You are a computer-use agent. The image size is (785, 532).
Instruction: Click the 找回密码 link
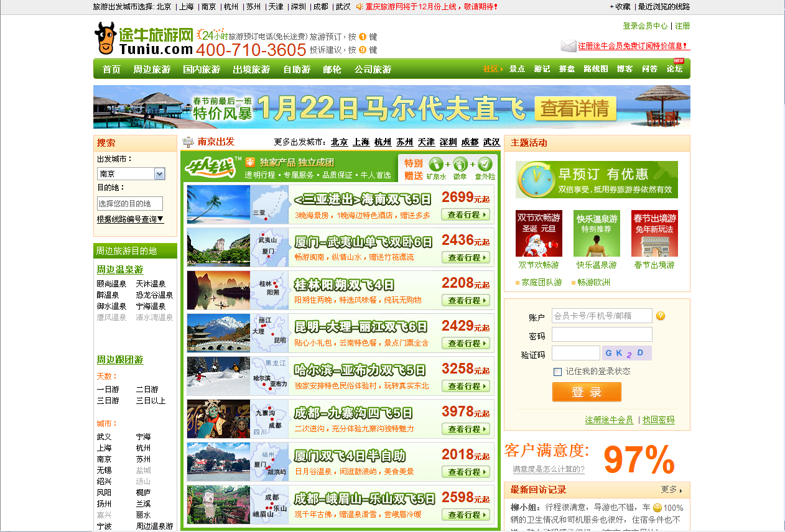pos(658,420)
